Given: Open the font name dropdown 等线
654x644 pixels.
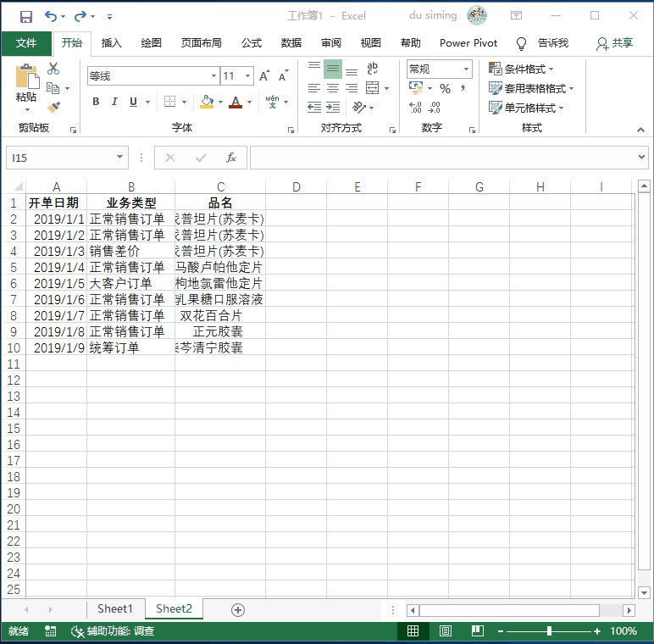Looking at the screenshot, I should click(x=213, y=76).
